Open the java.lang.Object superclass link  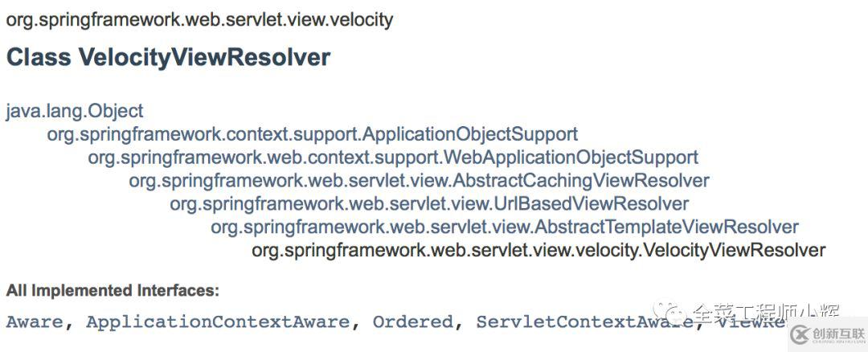click(x=75, y=111)
